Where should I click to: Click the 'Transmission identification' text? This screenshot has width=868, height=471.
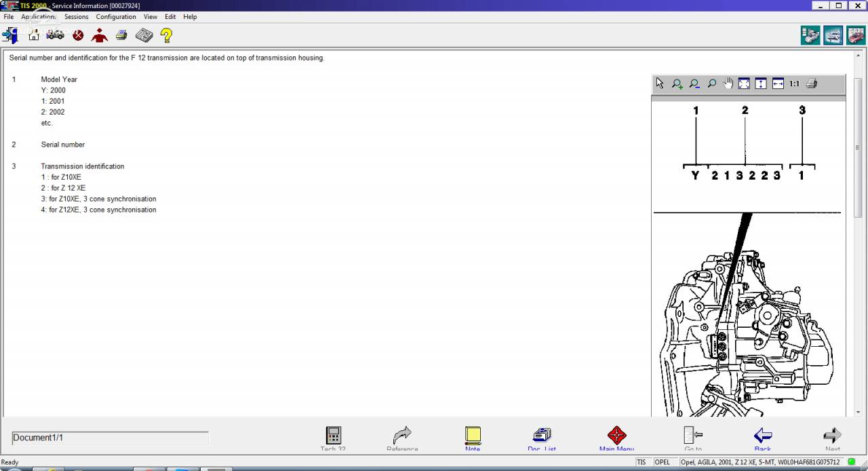(82, 166)
